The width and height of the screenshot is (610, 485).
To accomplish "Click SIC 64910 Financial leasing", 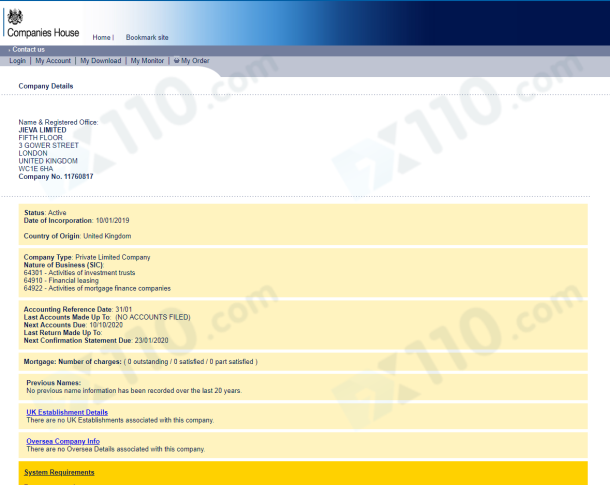I will (61, 280).
